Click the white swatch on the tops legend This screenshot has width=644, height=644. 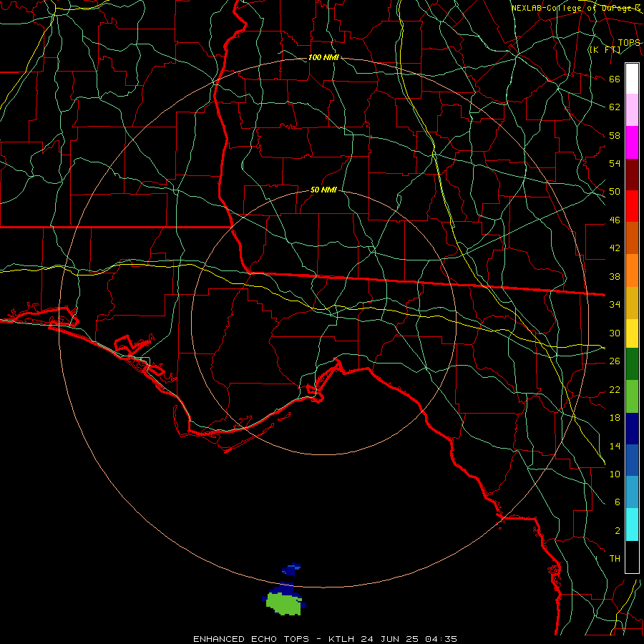[632, 79]
